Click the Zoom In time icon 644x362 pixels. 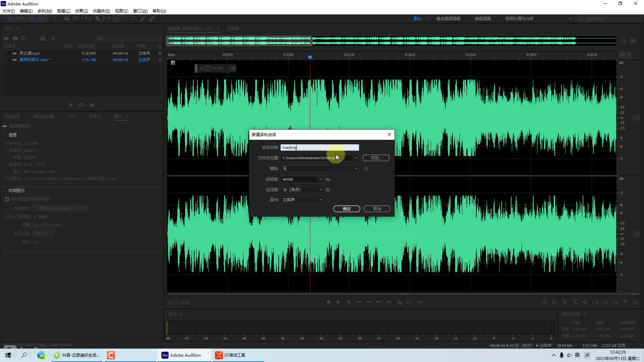(565, 302)
